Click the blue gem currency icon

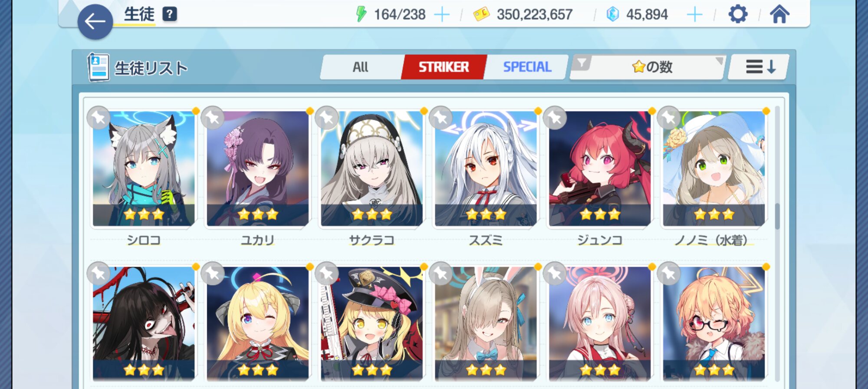(x=612, y=14)
